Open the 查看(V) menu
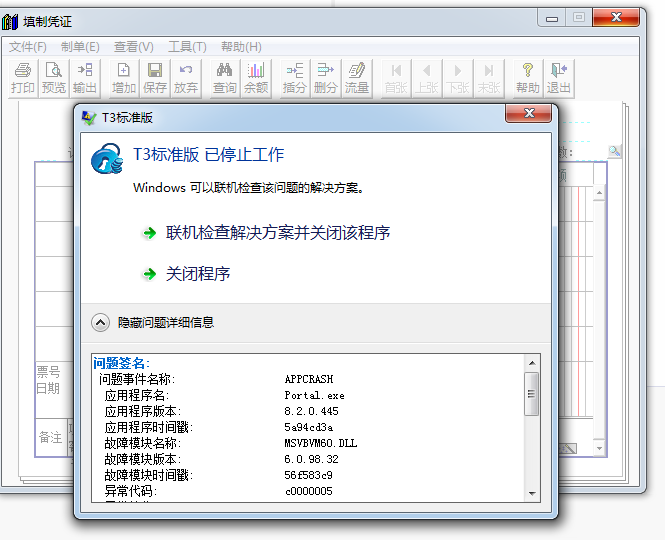Screen dimensions: 665x540 [x=134, y=47]
